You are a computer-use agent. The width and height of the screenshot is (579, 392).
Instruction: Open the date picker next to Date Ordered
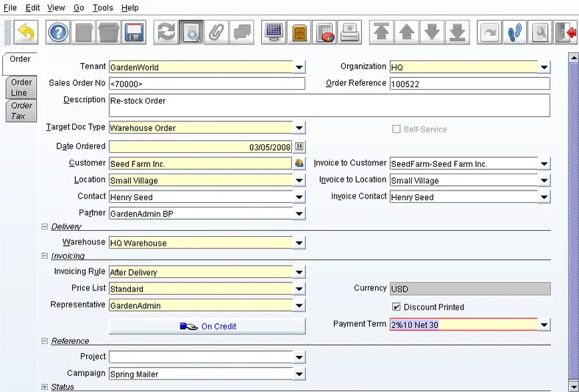(299, 147)
